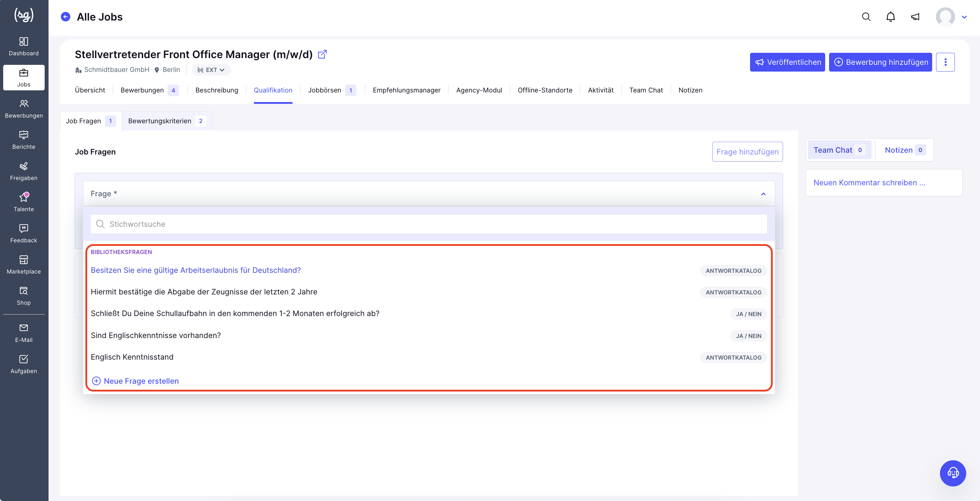Switch to the Übersicht tab
Viewport: 980px width, 501px height.
point(90,90)
